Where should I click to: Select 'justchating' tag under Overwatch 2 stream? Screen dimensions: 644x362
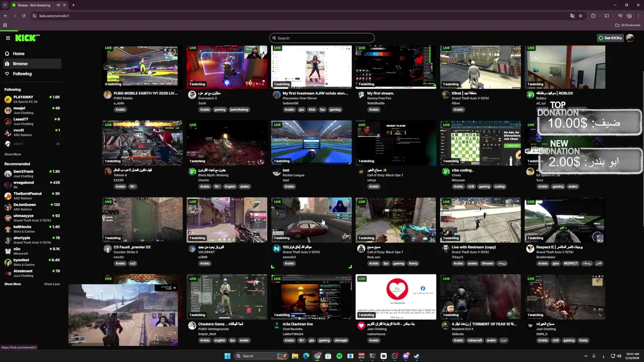[239, 109]
